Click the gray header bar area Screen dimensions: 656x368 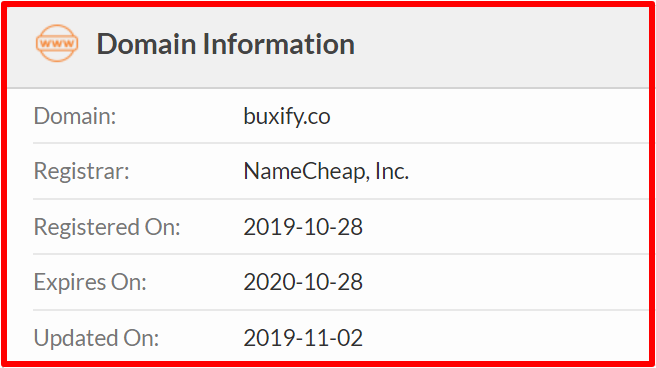328,47
